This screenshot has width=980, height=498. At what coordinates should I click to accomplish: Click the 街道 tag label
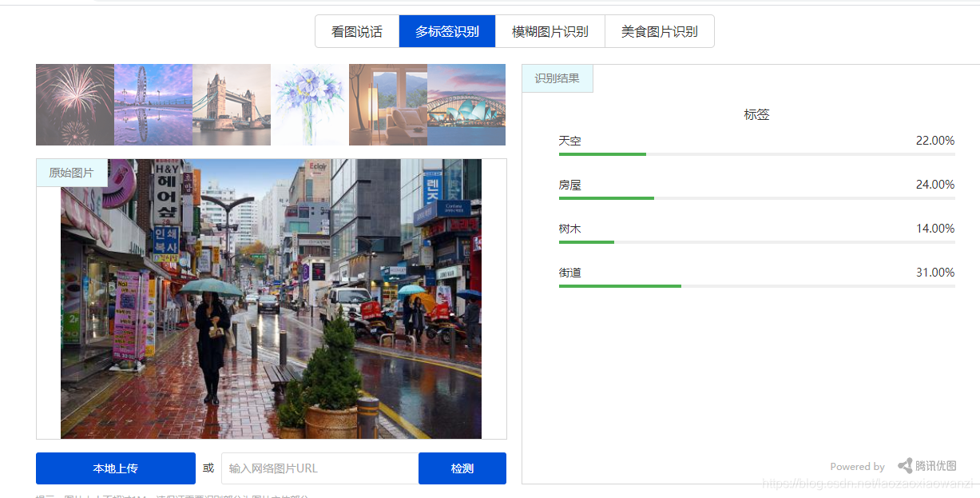(570, 273)
